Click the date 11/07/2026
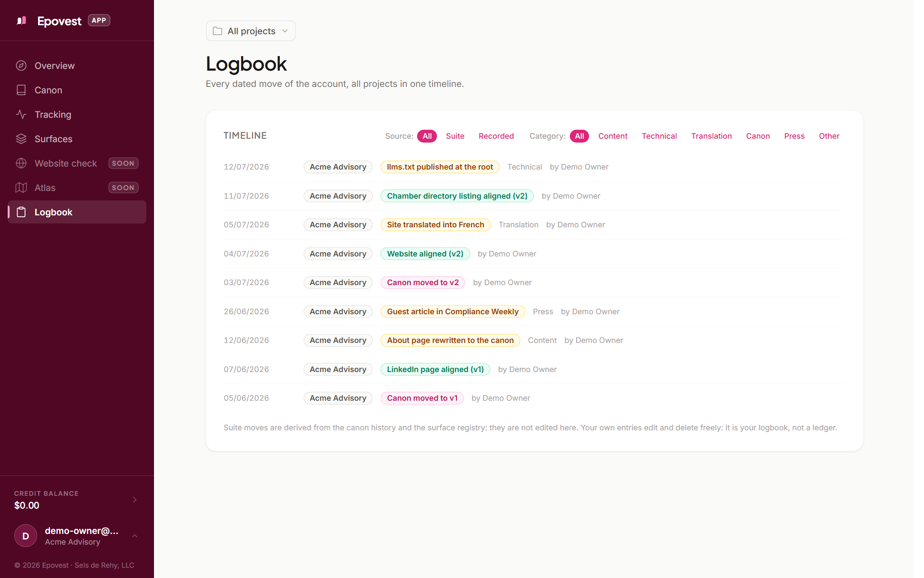Viewport: 924px width, 578px height. [246, 196]
